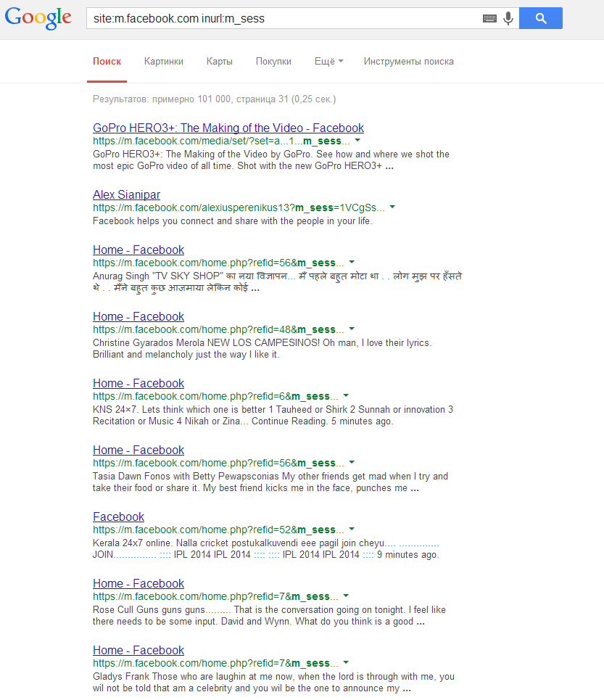
Task: Open Home - Facebook result about KNS 24×7
Action: (138, 384)
